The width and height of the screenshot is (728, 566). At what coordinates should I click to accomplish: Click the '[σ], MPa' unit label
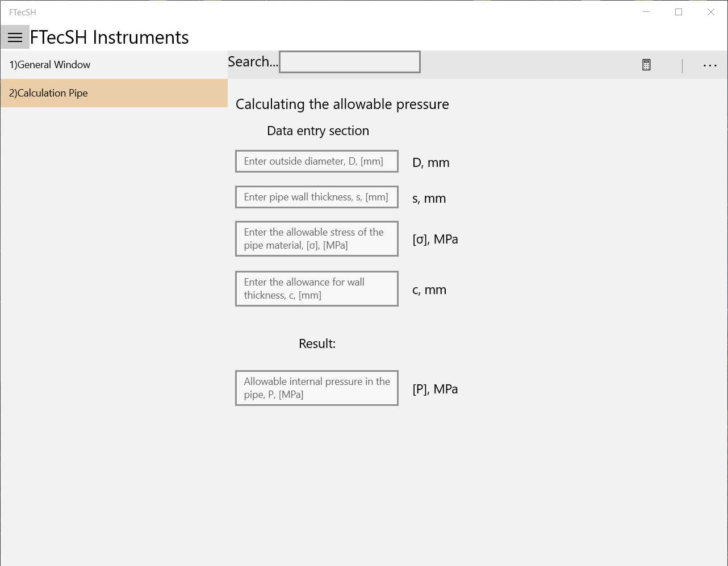point(435,240)
